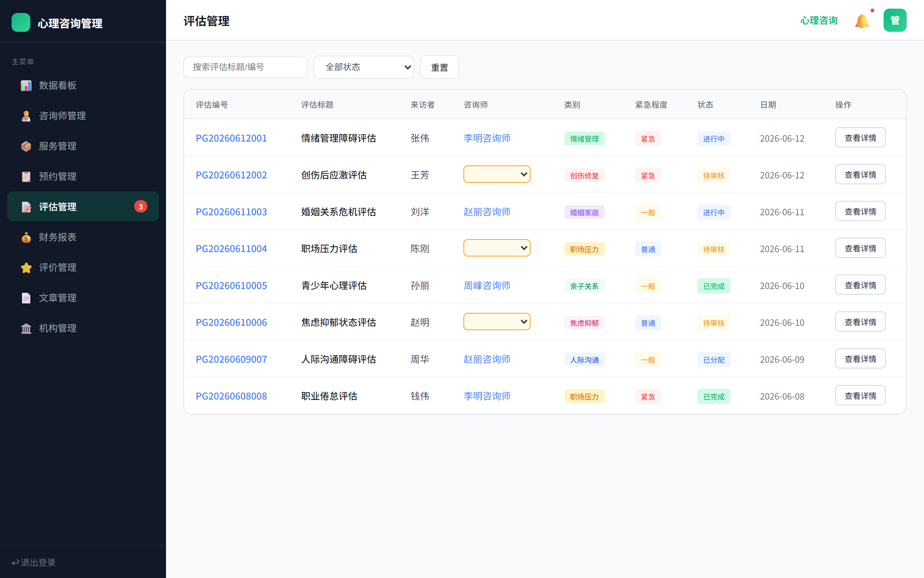
Task: Click 查看详情 for 人际沟通障碍评估
Action: (860, 359)
